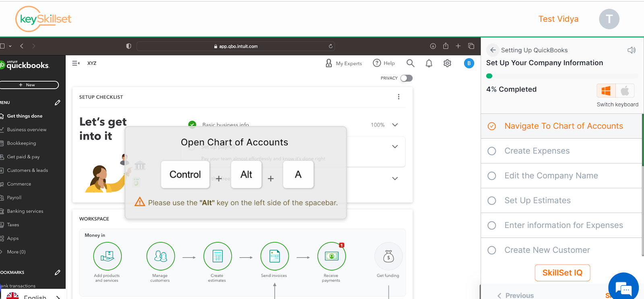
Task: Open the English language selector
Action: [33, 296]
